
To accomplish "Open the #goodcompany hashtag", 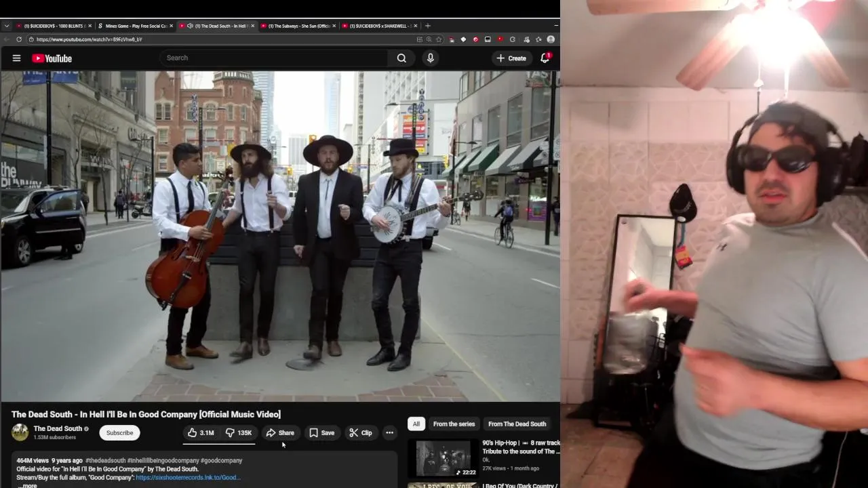I will (x=221, y=461).
